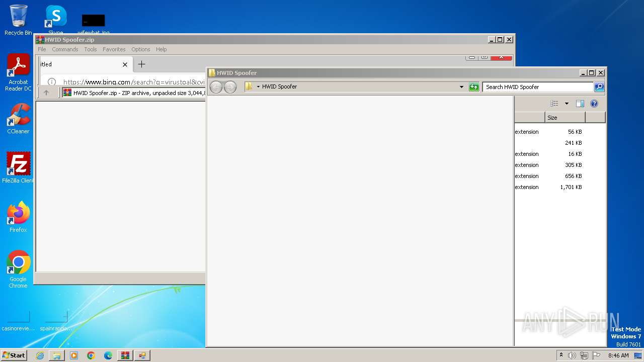Open the Commands menu in WinRAR
This screenshot has width=644, height=362.
65,49
